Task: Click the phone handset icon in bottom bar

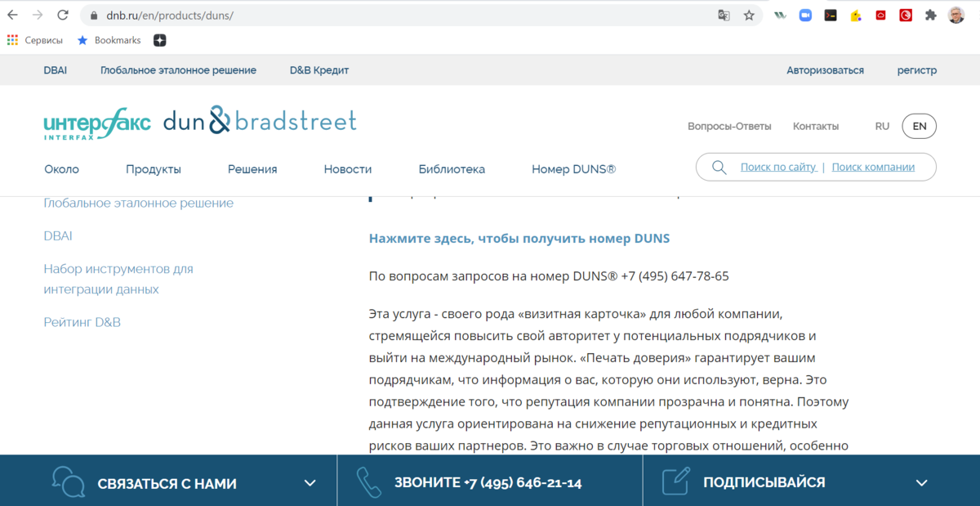Action: click(369, 482)
